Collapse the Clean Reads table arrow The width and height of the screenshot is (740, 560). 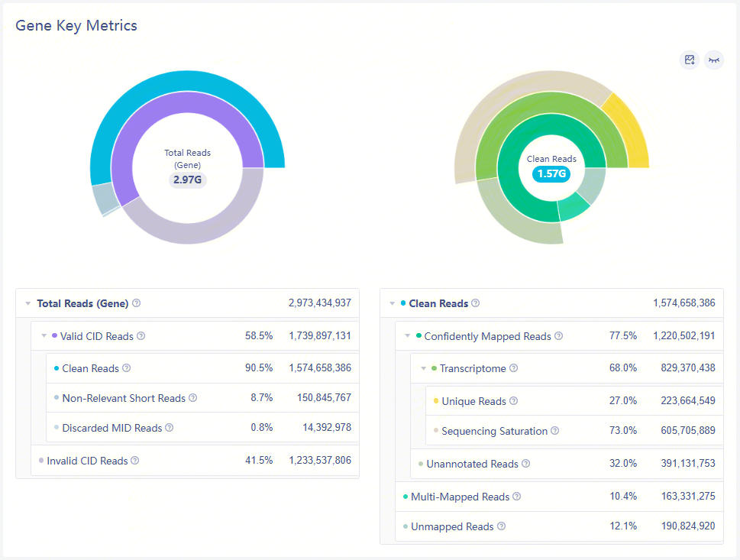393,303
